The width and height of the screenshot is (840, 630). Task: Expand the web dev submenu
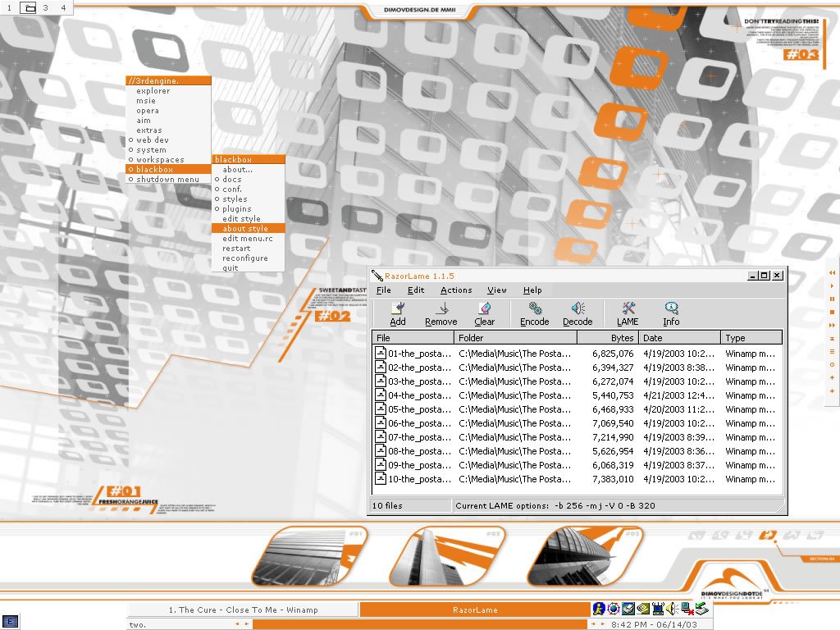tap(168, 139)
